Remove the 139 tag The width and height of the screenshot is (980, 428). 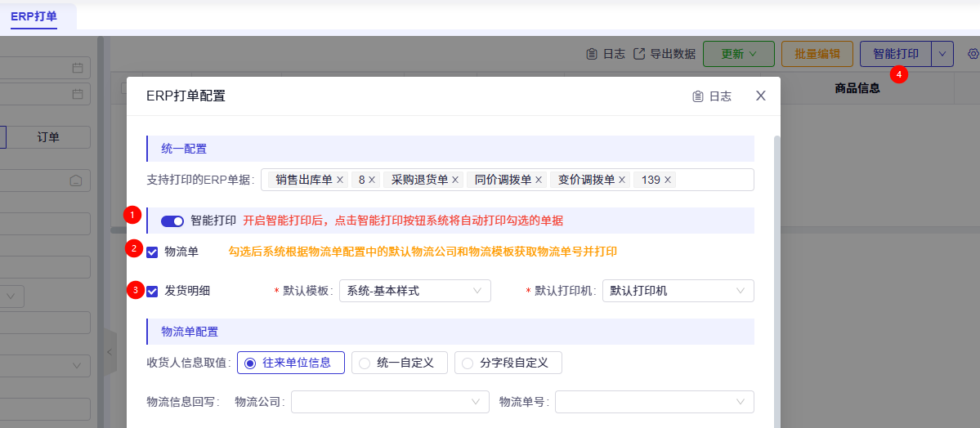click(668, 180)
